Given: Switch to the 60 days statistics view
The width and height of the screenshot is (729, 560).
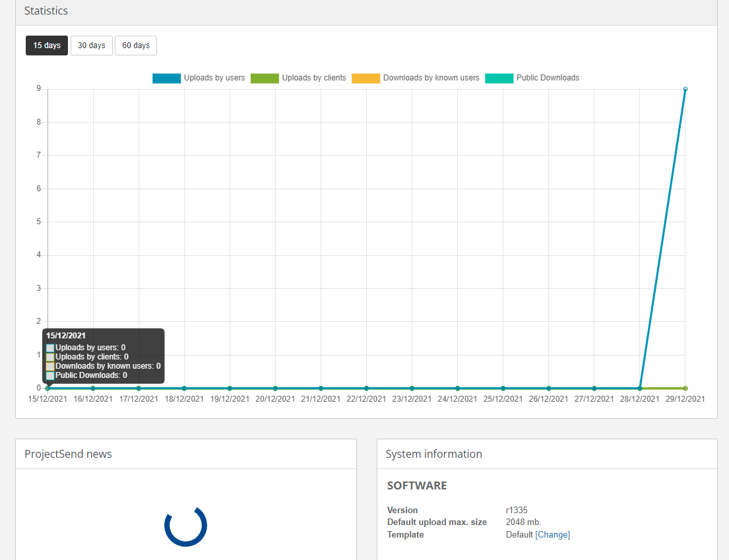Looking at the screenshot, I should [x=136, y=46].
